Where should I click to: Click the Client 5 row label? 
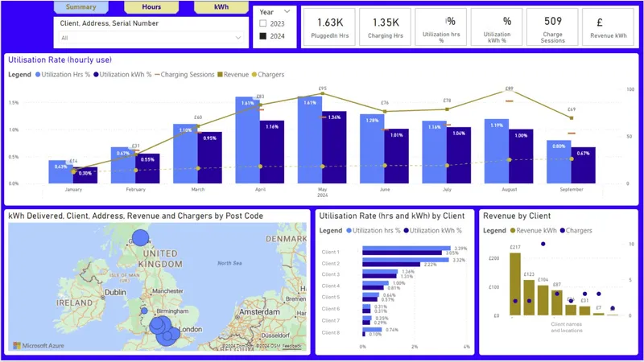pos(331,297)
